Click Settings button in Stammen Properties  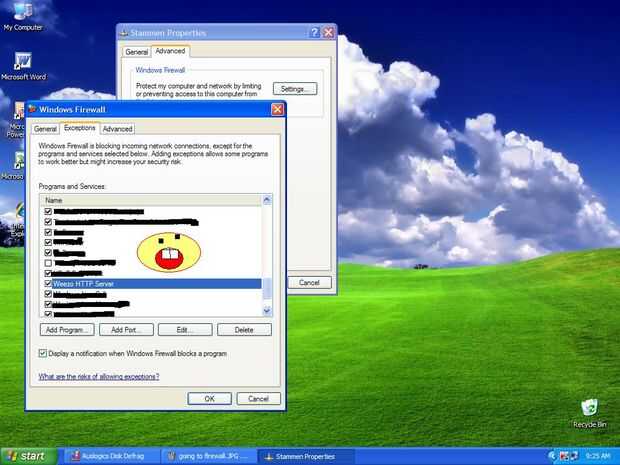(295, 89)
